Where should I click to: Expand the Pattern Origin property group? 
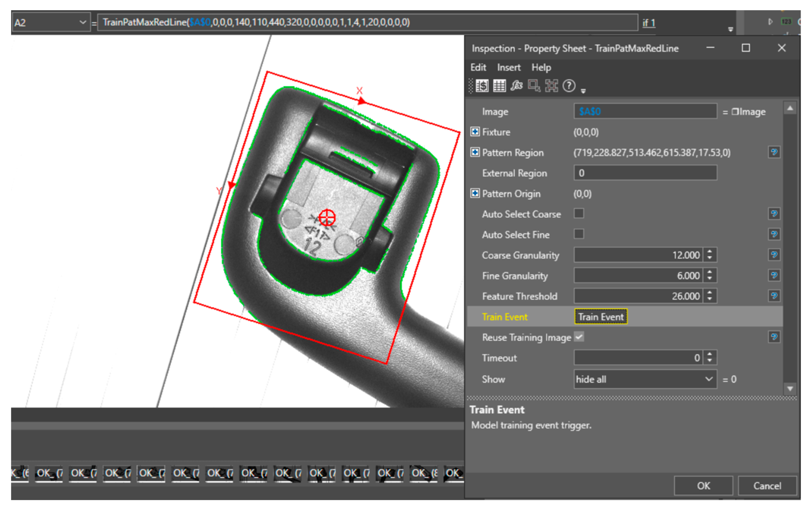click(x=475, y=194)
